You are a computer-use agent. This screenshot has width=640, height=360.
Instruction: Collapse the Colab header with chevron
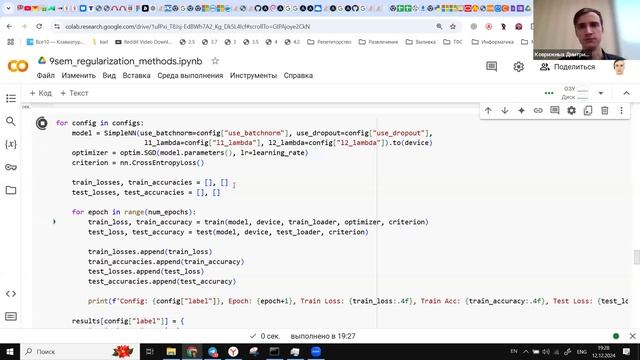pyautogui.click(x=627, y=93)
